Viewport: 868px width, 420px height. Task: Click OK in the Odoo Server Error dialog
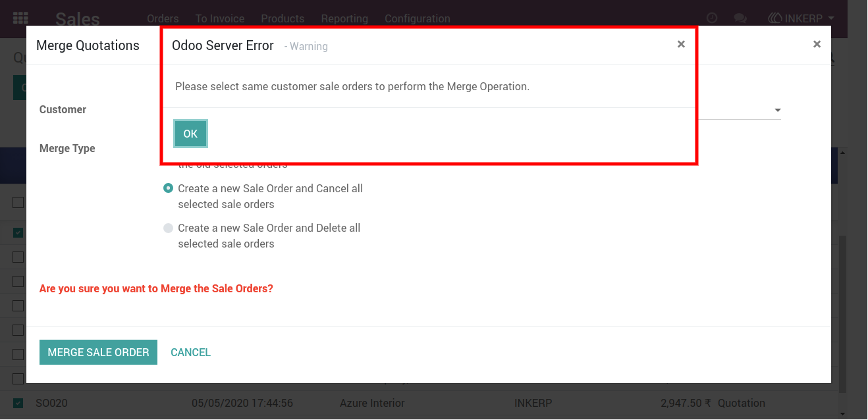pos(190,134)
